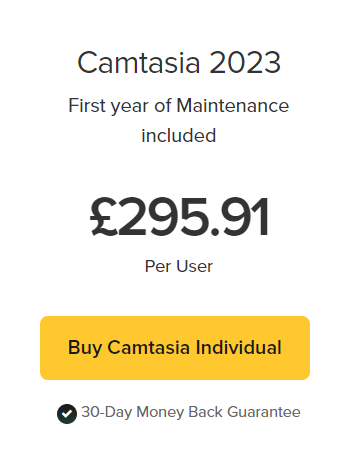This screenshot has height=458, width=364.
Task: Click the word Individual on yellow button
Action: pyautogui.click(x=239, y=347)
